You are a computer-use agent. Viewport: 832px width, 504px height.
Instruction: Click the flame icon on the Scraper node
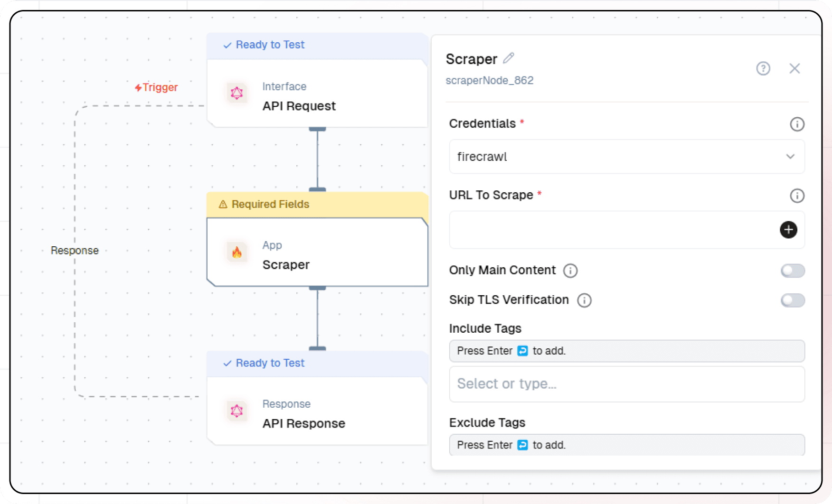tap(236, 252)
